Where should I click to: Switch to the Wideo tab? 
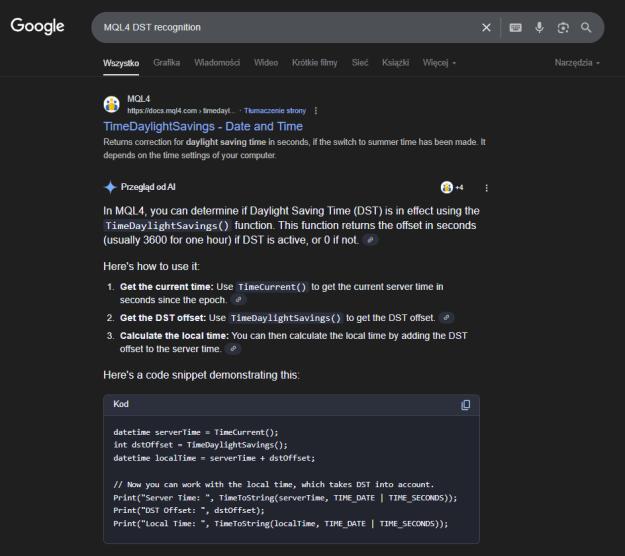pyautogui.click(x=266, y=63)
